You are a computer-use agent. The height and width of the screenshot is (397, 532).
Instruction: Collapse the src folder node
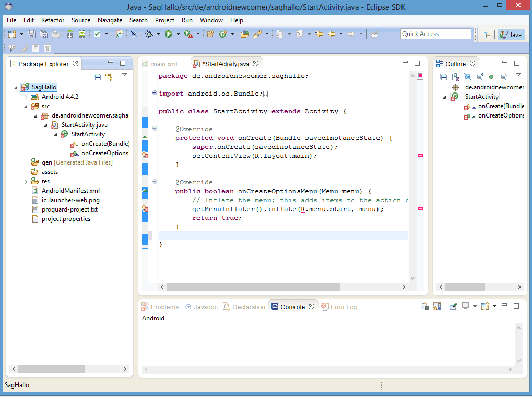coord(26,106)
